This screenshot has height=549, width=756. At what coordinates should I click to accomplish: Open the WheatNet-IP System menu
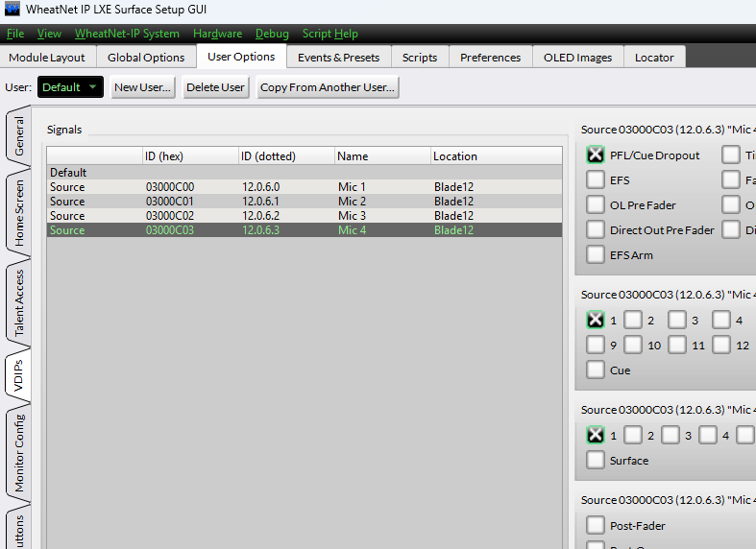[127, 34]
